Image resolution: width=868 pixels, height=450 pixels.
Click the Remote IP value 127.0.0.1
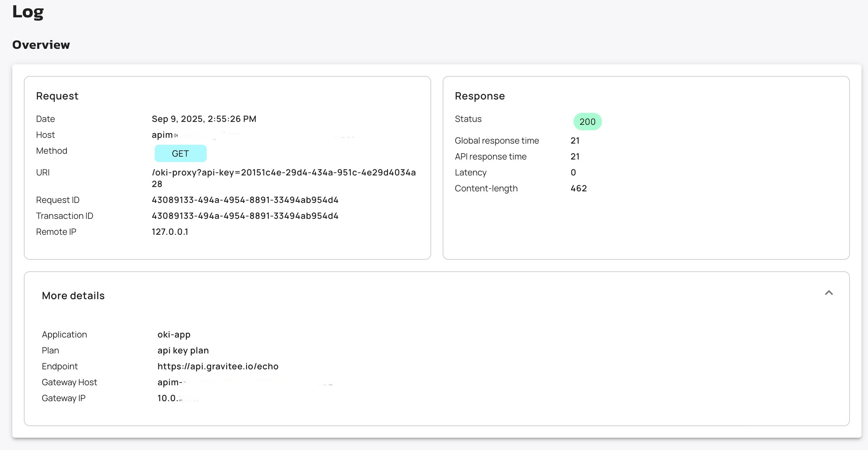point(170,232)
